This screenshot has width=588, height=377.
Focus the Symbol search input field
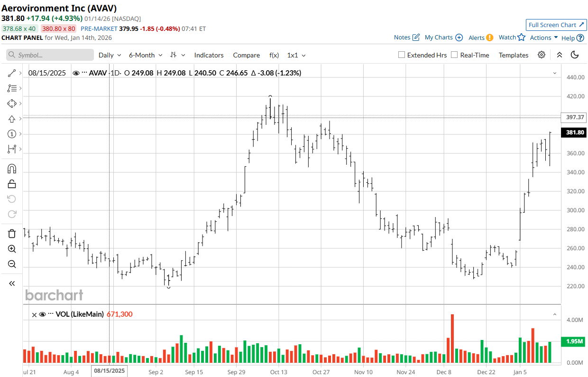point(50,55)
